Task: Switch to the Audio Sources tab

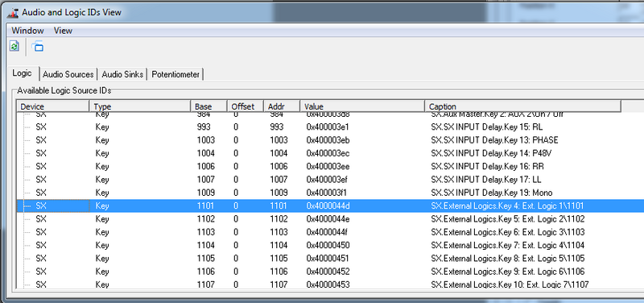Action: [68, 74]
